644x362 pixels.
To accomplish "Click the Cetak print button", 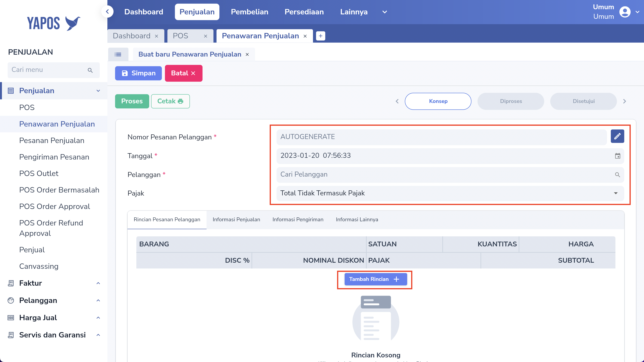I will coord(170,101).
